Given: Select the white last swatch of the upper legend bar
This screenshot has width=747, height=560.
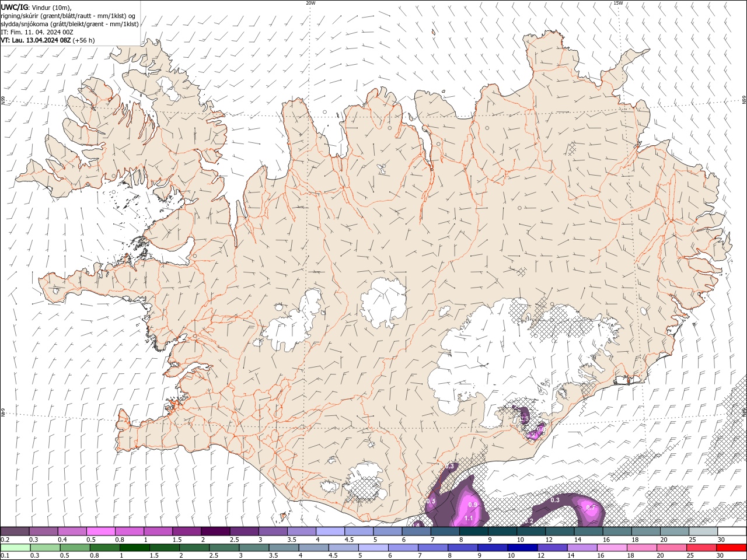Looking at the screenshot, I should pyautogui.click(x=732, y=531).
